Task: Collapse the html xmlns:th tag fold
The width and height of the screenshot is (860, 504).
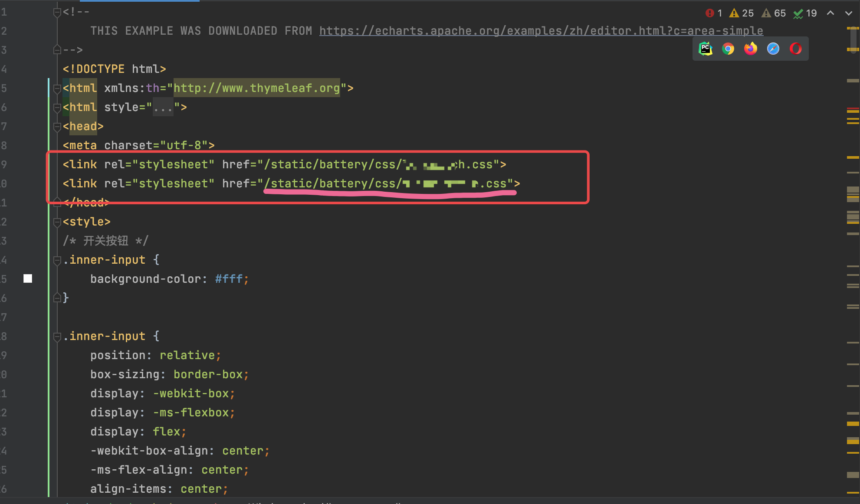Action: tap(57, 88)
